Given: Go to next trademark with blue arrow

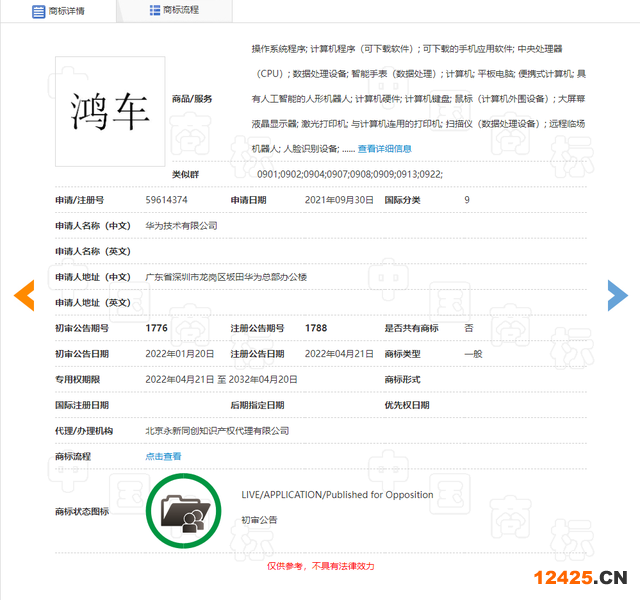Looking at the screenshot, I should point(618,296).
